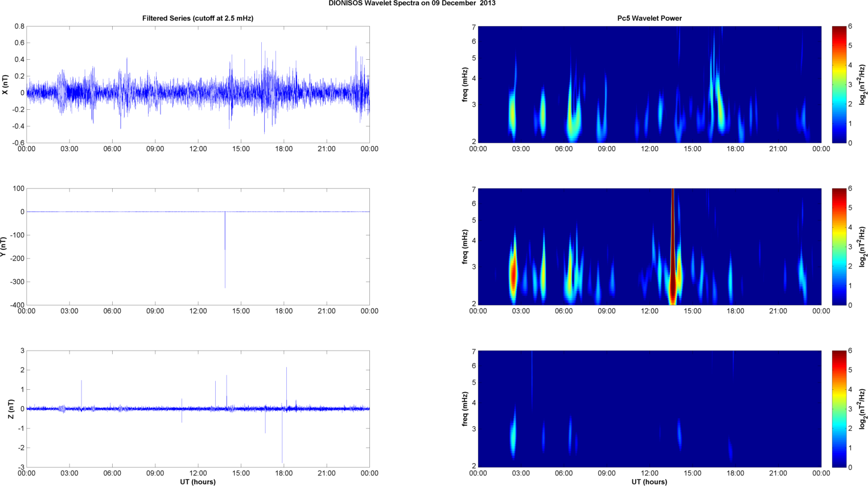868x486 pixels.
Task: Click '15:00' tick under the top spectrogram
Action: pos(693,149)
